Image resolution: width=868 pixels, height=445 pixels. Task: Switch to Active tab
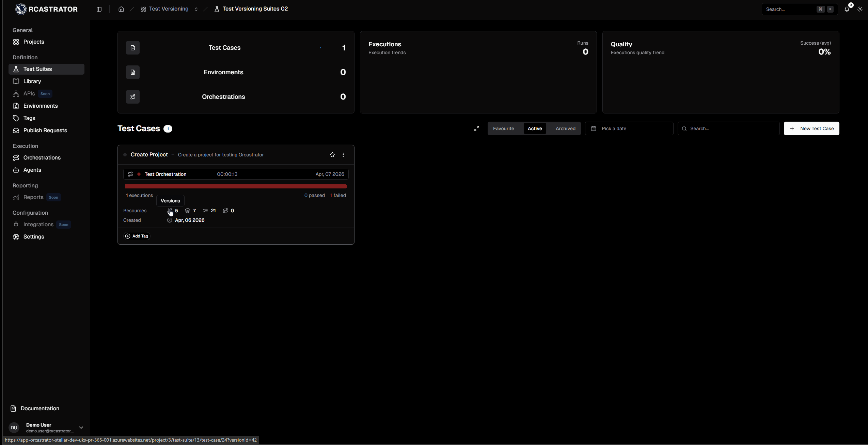click(x=535, y=128)
